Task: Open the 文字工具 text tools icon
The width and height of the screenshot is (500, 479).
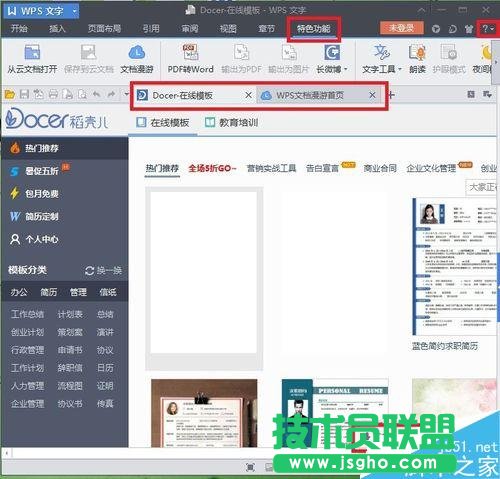Action: pos(381,52)
